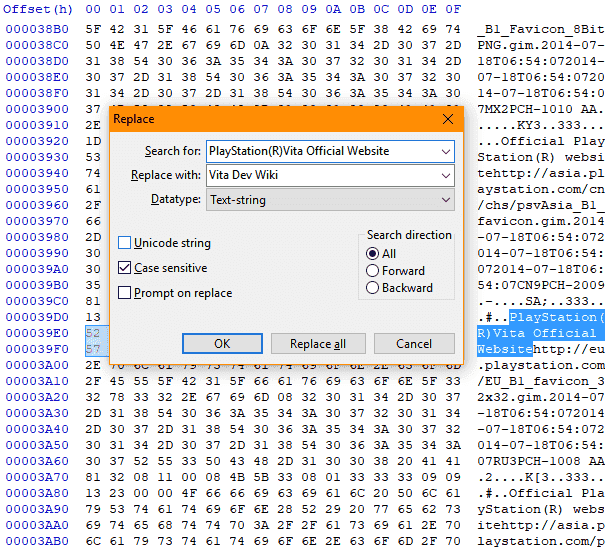Select offset row 00003A60

tap(37, 461)
